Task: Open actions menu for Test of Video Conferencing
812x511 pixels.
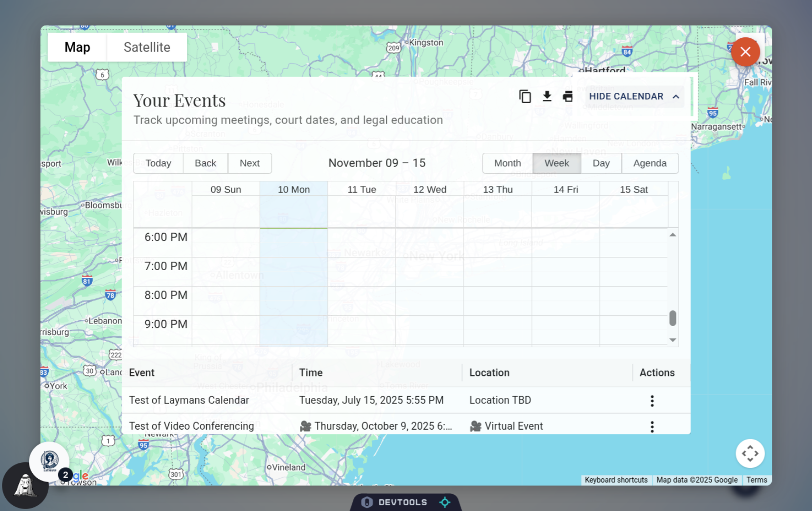Action: coord(652,426)
